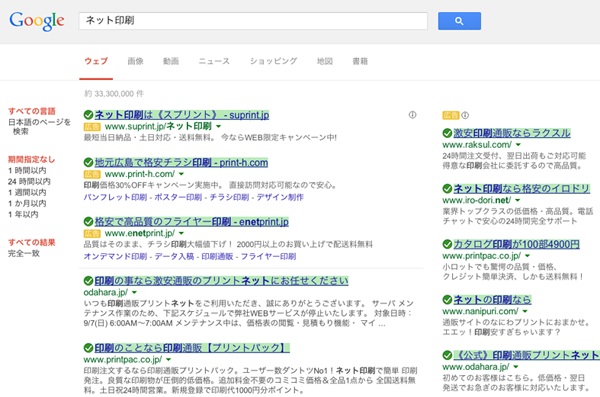600x397 pixels.
Task: Expand dropdown arrow after www.enetprint.jp/
Action: click(x=181, y=233)
